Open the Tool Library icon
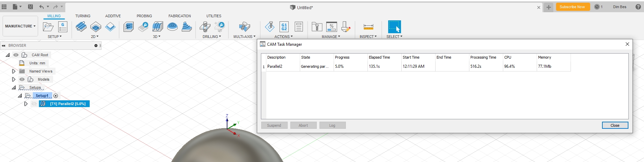The height and width of the screenshot is (162, 644). [317, 26]
